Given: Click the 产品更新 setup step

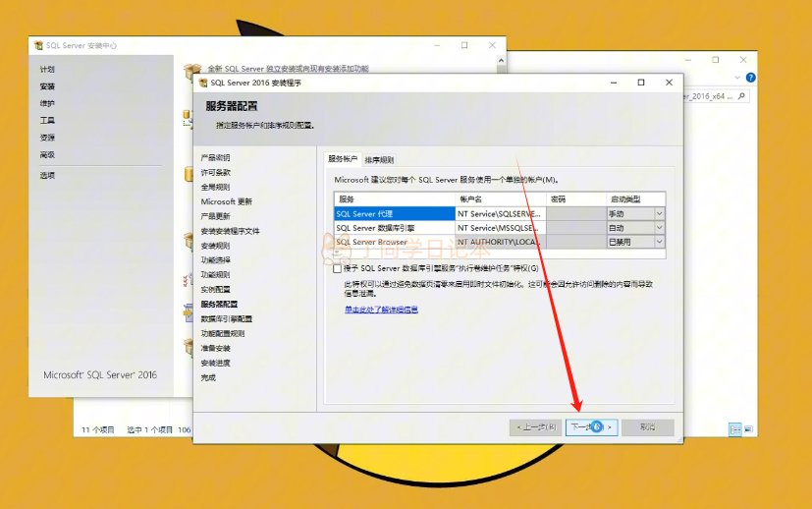Looking at the screenshot, I should click(x=215, y=216).
